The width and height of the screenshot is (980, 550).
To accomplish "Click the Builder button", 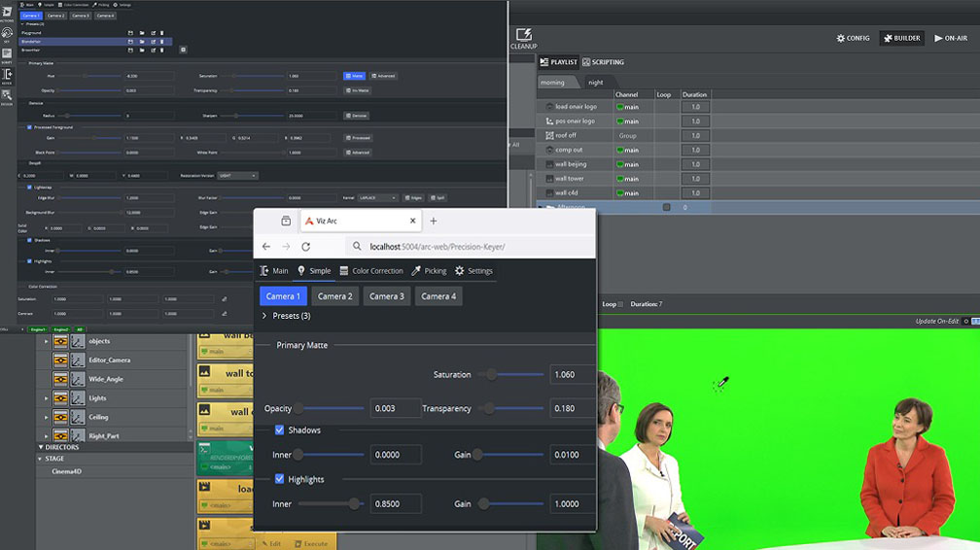I will click(x=901, y=38).
